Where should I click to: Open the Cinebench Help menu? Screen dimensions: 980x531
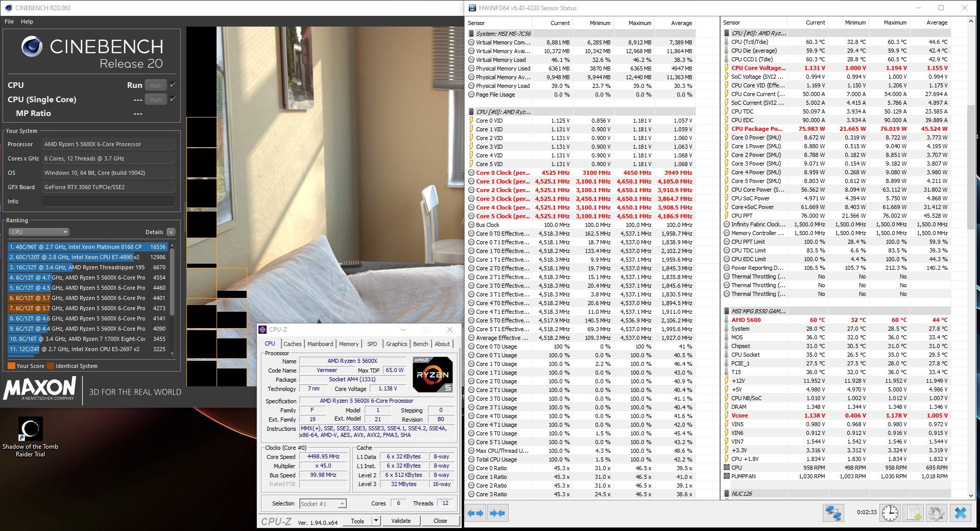coord(27,21)
